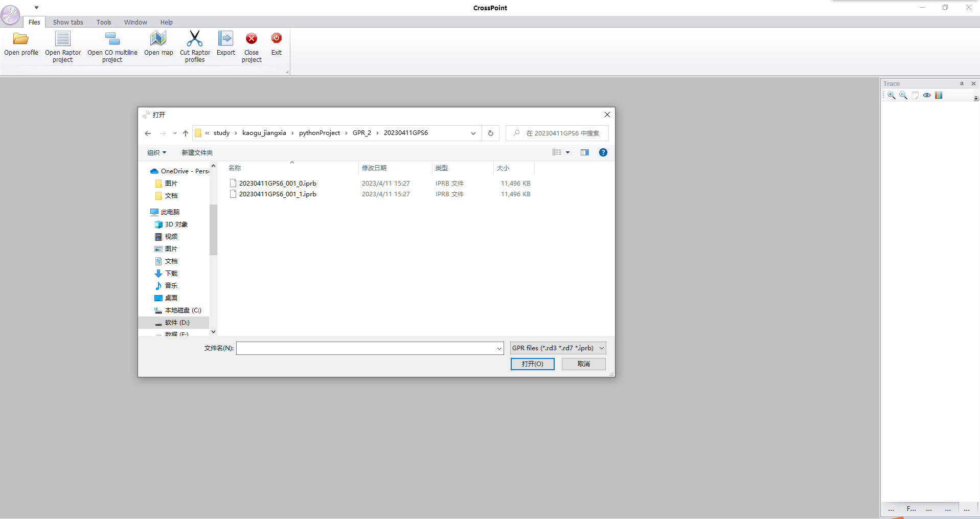
Task: Select 此电脑 in navigation tree
Action: point(165,212)
